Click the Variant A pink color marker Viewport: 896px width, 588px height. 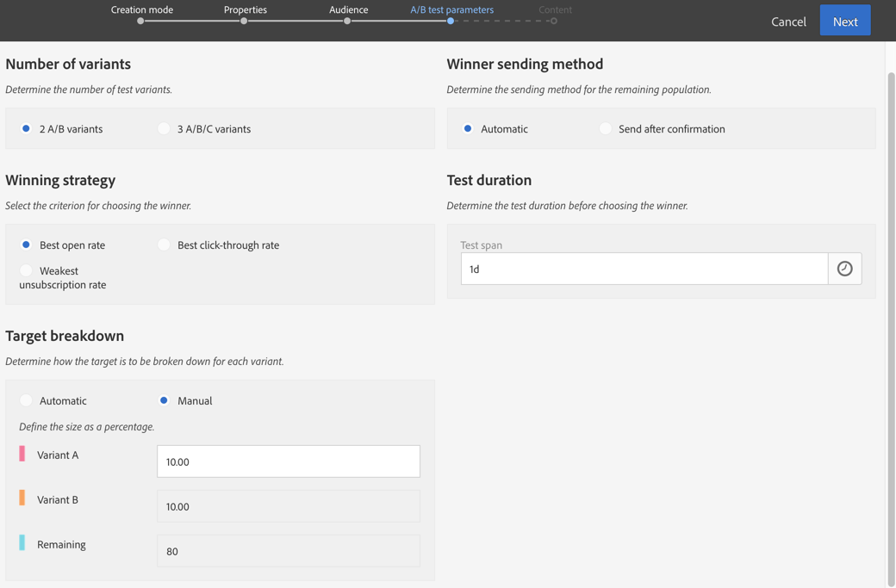coord(22,454)
